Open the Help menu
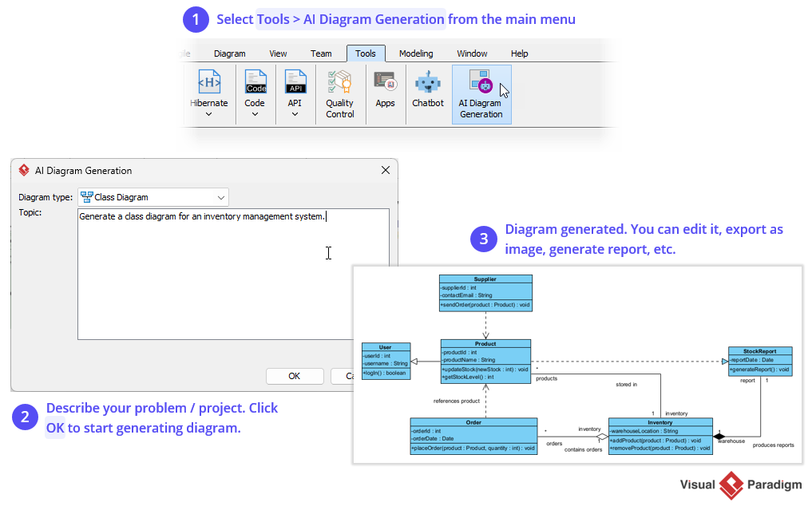Image resolution: width=812 pixels, height=510 pixels. (x=519, y=53)
